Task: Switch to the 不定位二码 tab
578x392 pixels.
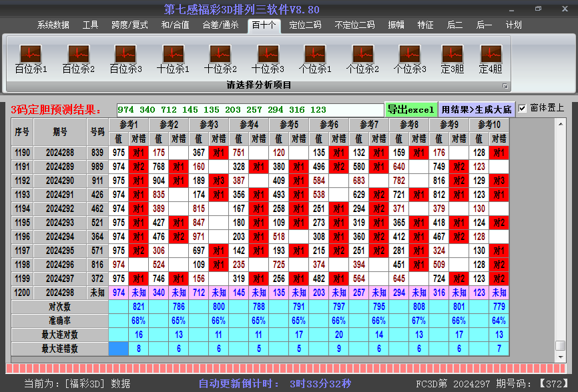Action: click(354, 25)
